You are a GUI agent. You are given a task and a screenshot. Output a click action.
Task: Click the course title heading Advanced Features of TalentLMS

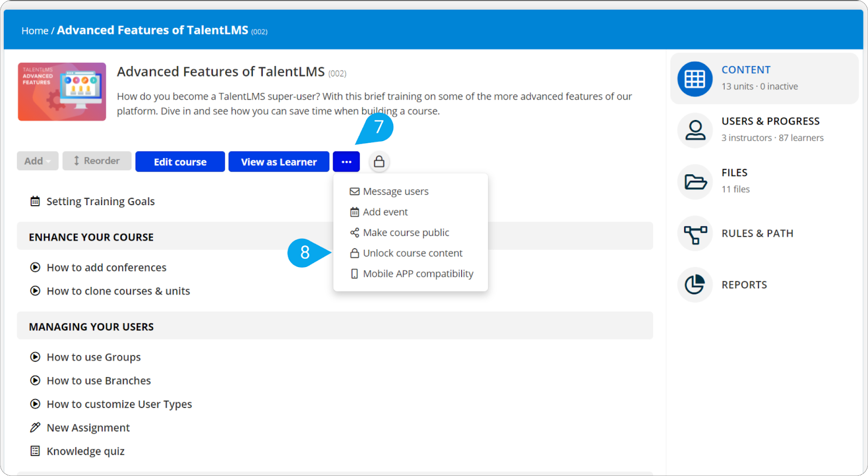point(221,72)
